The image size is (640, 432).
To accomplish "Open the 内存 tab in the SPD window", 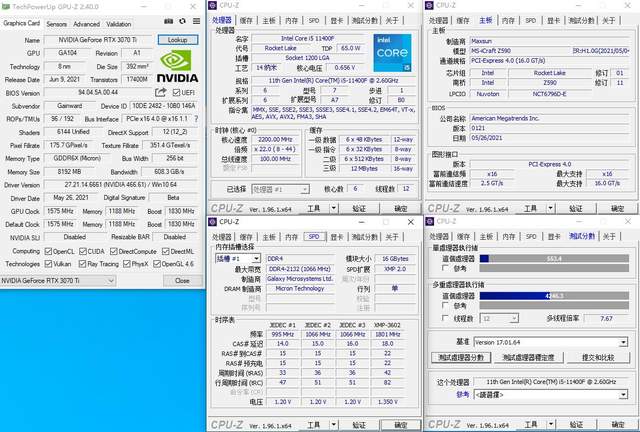I will click(x=291, y=237).
